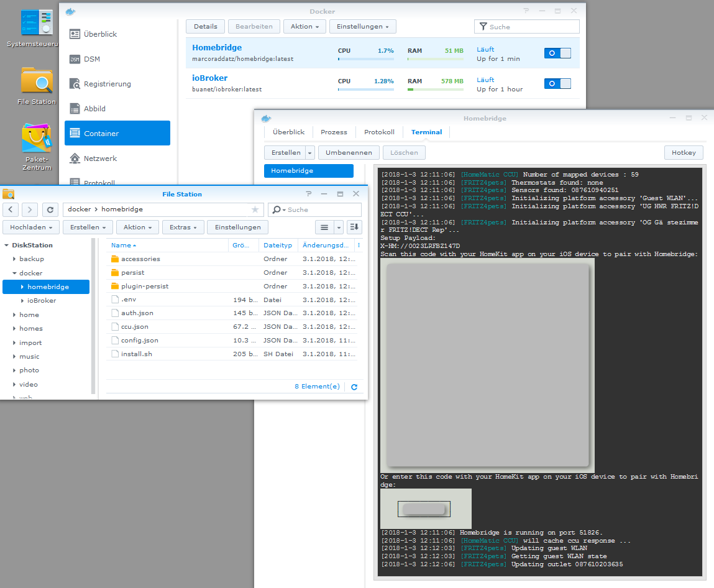Viewport: 714px width, 588px height.
Task: Expand homes folder in tree
Action: [14, 328]
